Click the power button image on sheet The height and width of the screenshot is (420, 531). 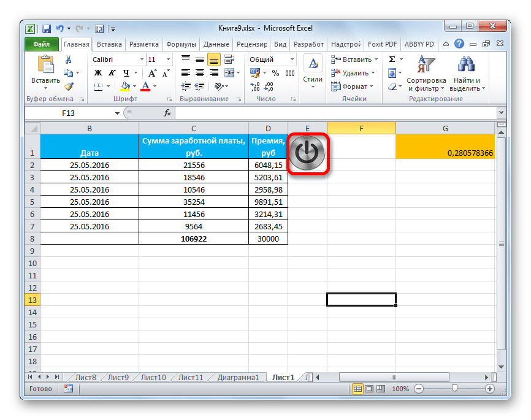tap(308, 154)
